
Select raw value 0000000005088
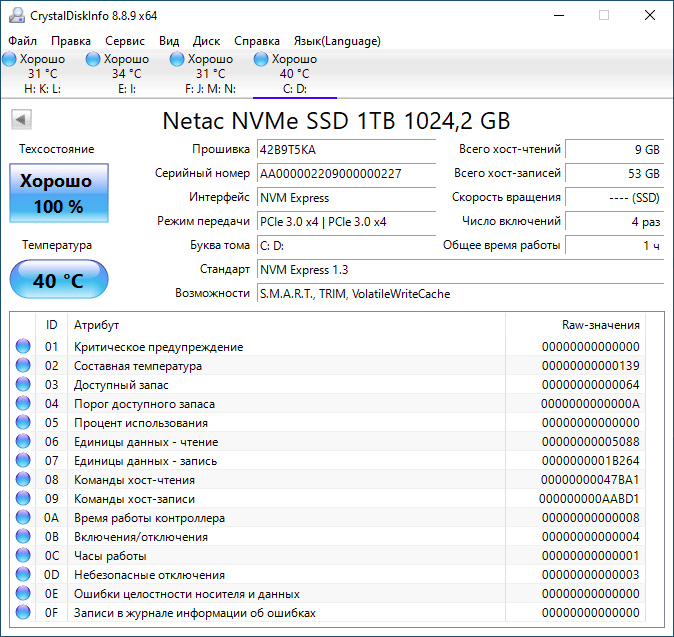[x=591, y=442]
